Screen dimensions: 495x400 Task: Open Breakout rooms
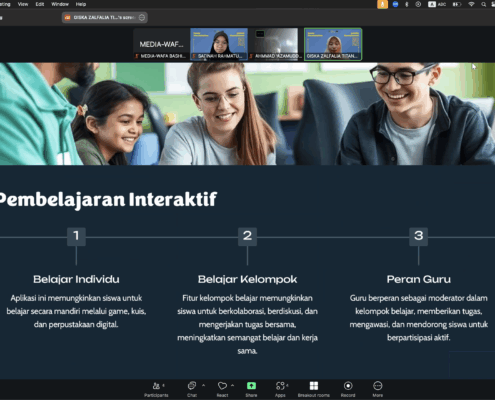pyautogui.click(x=314, y=389)
